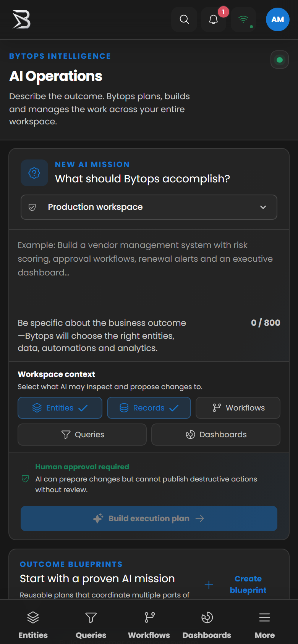This screenshot has height=644, width=298.
Task: Click the Bytops logo icon
Action: tap(21, 19)
